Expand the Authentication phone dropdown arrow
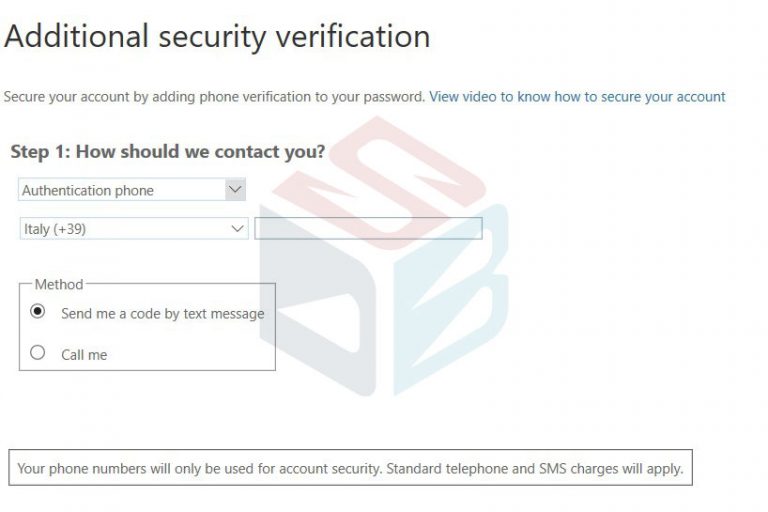The image size is (768, 512). 235,189
